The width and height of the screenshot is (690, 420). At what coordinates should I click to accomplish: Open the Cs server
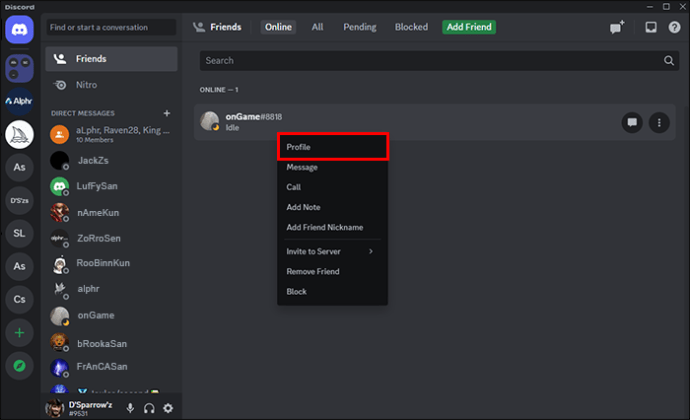coord(19,299)
